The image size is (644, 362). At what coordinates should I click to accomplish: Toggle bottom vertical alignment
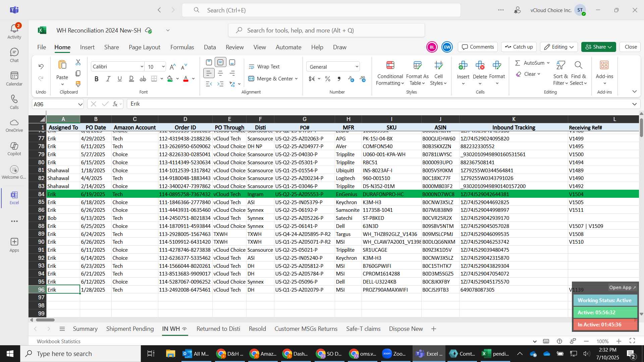pyautogui.click(x=232, y=62)
